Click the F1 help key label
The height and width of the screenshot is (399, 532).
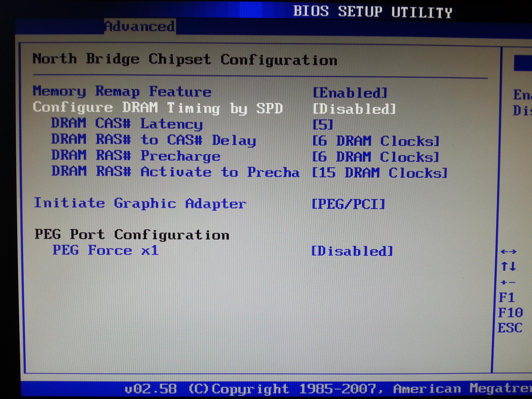coord(507,298)
